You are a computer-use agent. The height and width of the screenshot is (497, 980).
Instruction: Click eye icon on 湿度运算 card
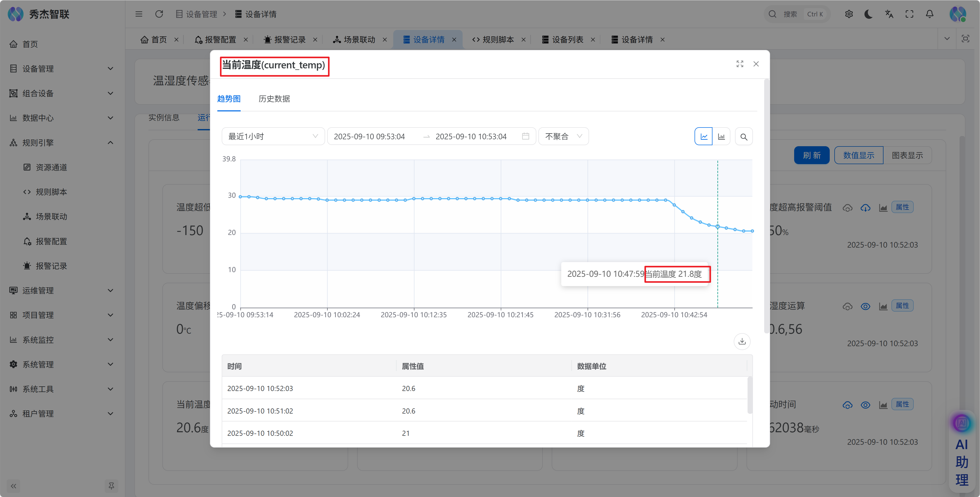tap(865, 306)
